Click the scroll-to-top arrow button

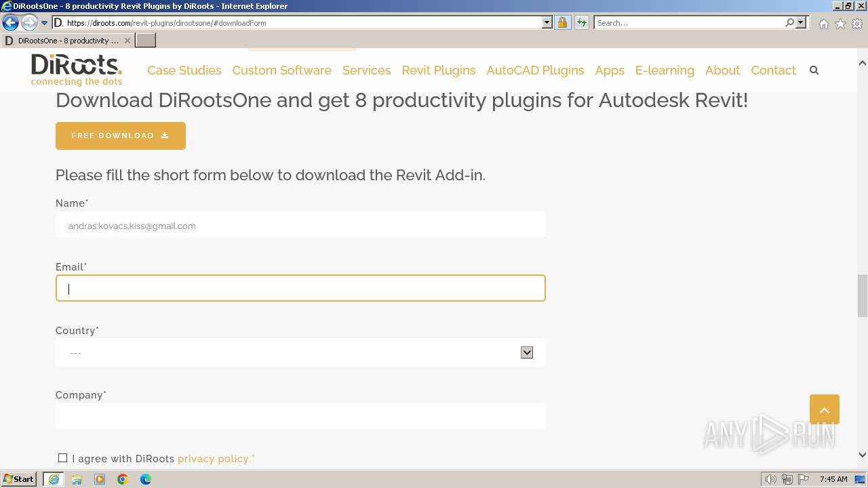[824, 409]
